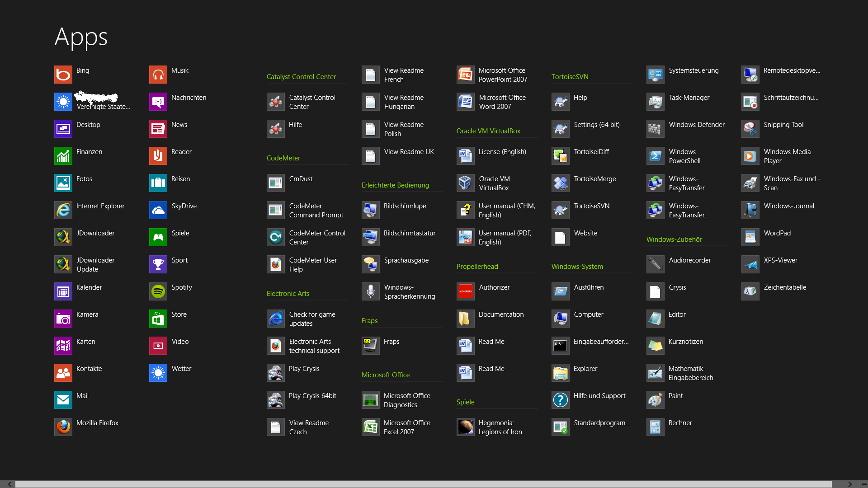Open the 'Kurznotizen' label
The width and height of the screenshot is (868, 488).
point(686,342)
